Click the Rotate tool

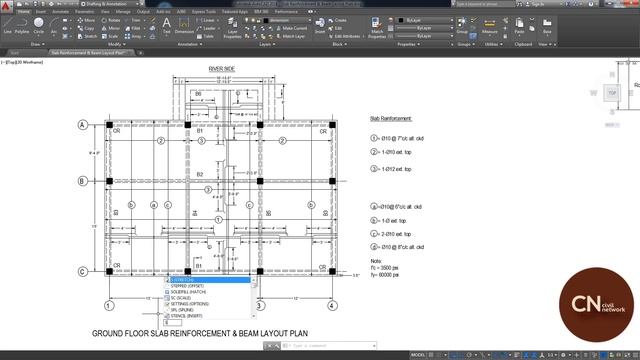(111, 20)
